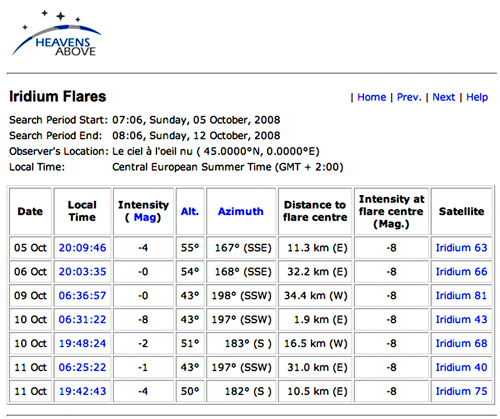View flare details for 19:48:24
The height and width of the screenshot is (419, 500).
[82, 343]
